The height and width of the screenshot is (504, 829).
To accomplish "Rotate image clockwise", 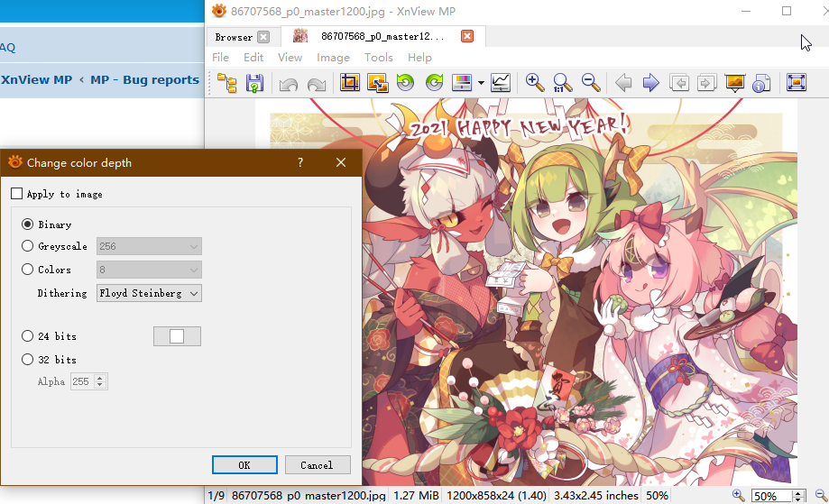I will (x=434, y=82).
